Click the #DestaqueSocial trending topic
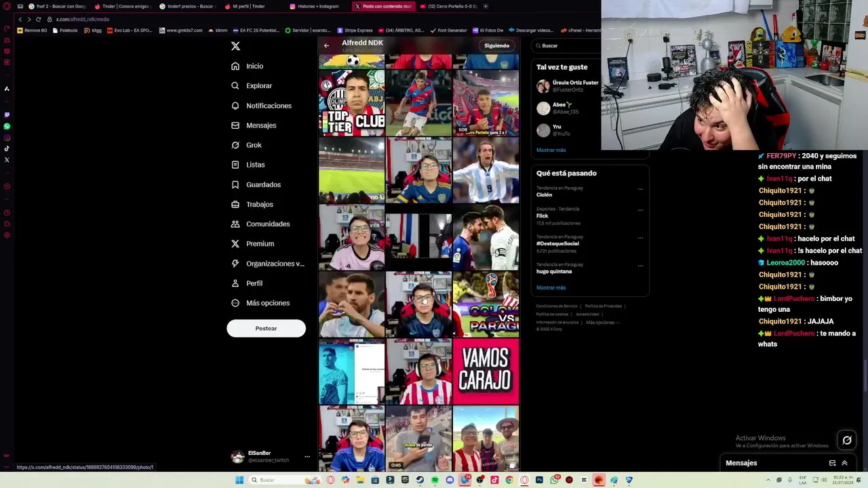This screenshot has width=868, height=488. pos(557,243)
